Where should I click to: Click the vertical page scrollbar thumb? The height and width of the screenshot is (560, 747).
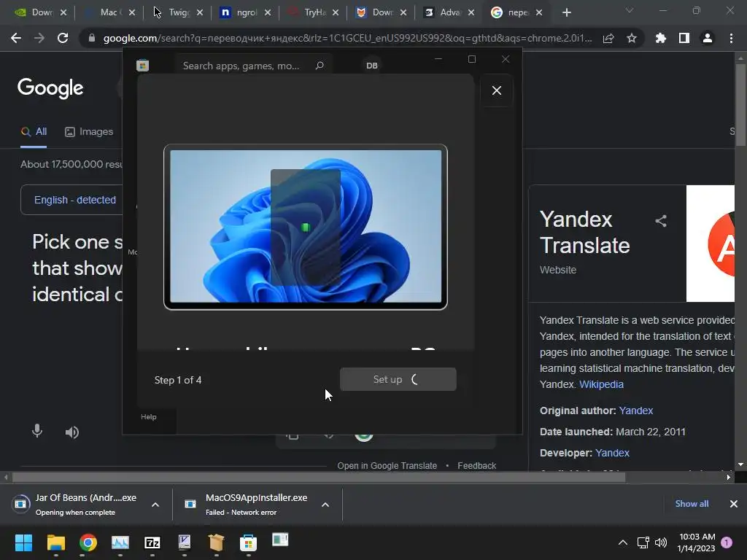pyautogui.click(x=740, y=105)
